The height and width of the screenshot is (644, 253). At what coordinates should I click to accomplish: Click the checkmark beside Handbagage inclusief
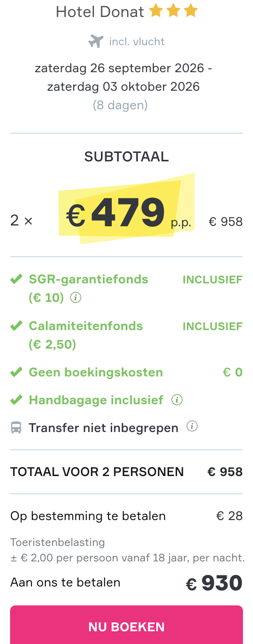point(16,400)
